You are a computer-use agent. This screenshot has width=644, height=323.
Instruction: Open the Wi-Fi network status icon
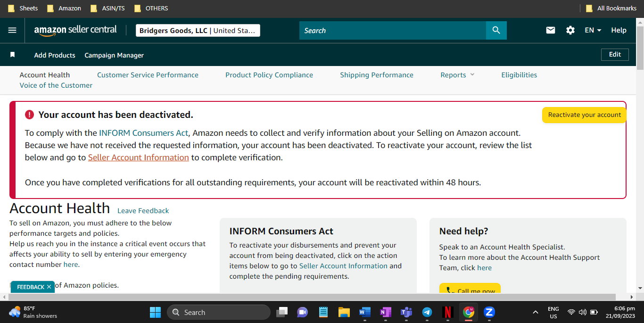click(x=571, y=312)
